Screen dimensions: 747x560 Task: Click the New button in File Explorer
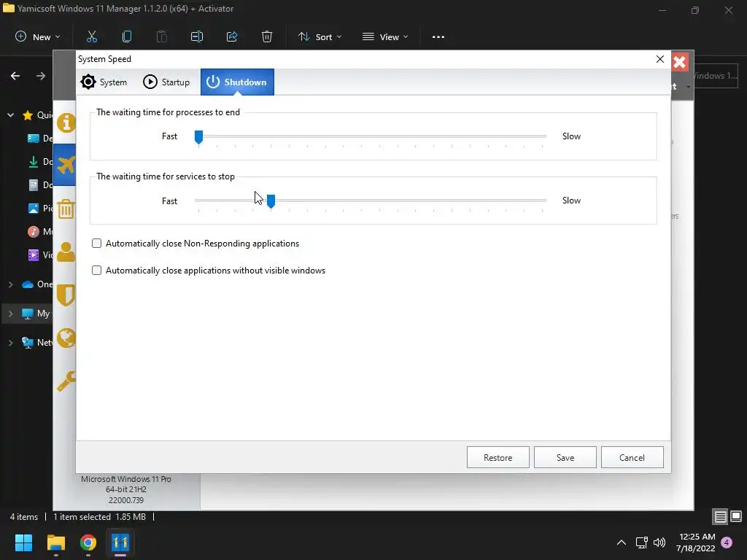pyautogui.click(x=38, y=36)
